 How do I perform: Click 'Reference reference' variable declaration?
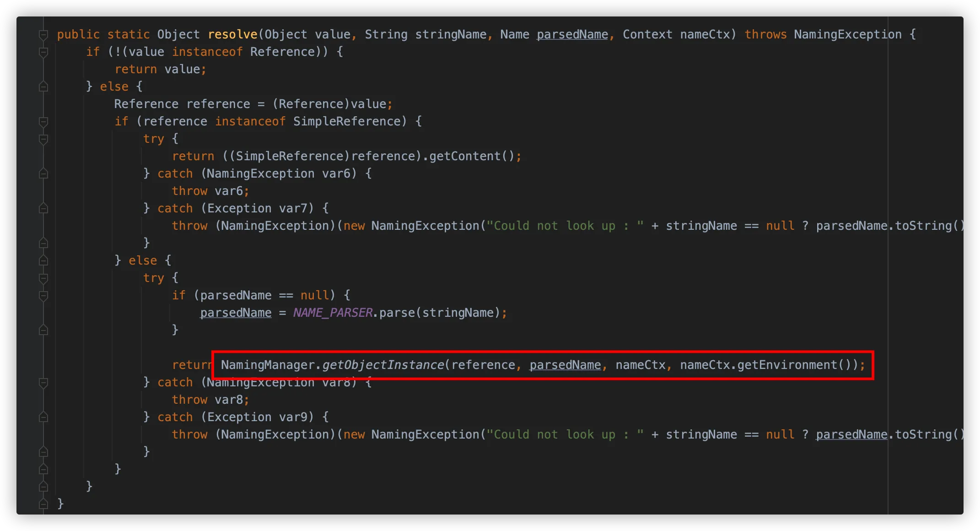(182, 104)
